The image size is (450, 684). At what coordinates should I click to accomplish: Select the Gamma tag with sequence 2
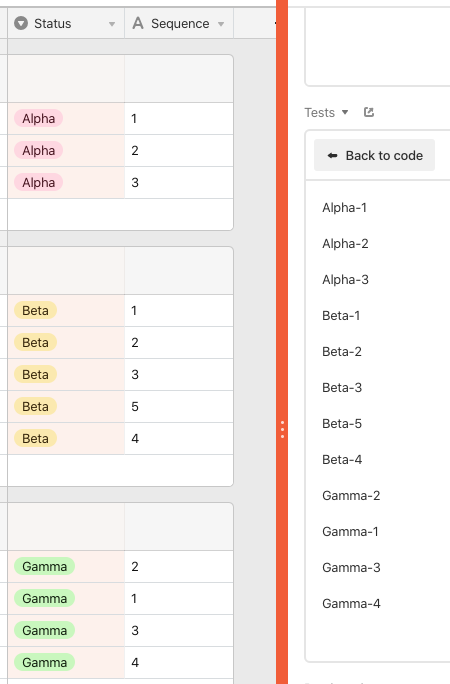(x=44, y=567)
